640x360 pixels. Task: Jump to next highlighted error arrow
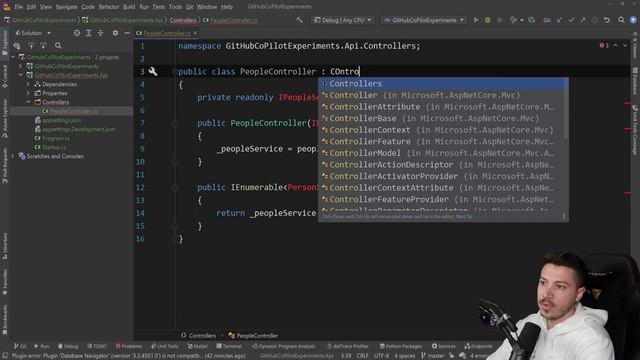tap(625, 45)
